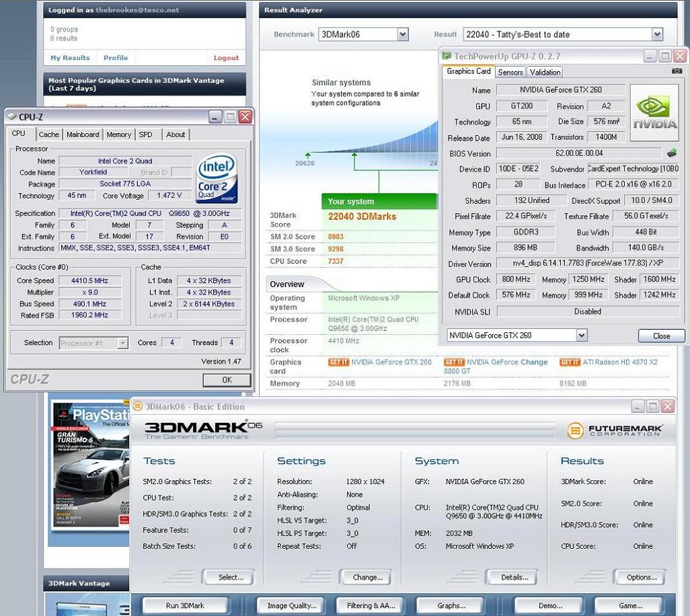Click the NVIDIA GeForce GTX 260 graphics card link
Image resolution: width=690 pixels, height=616 pixels.
(x=391, y=362)
